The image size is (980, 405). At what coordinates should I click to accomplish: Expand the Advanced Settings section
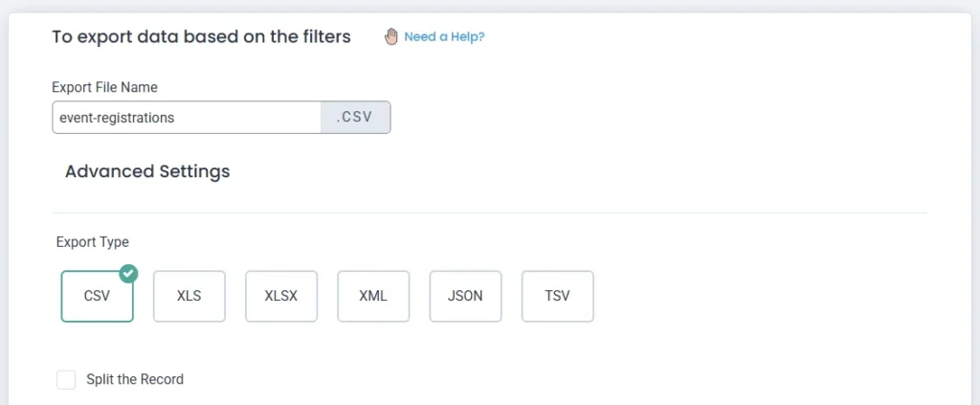point(147,172)
